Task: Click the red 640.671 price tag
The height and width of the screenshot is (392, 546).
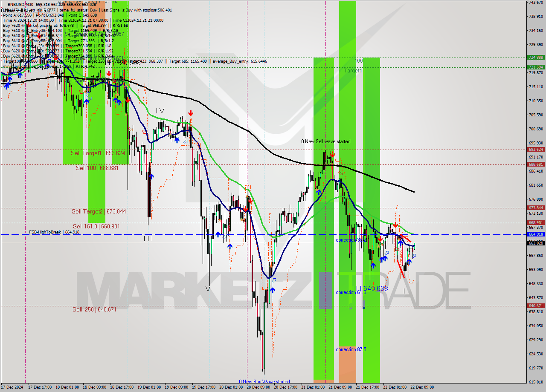Action: (x=536, y=306)
